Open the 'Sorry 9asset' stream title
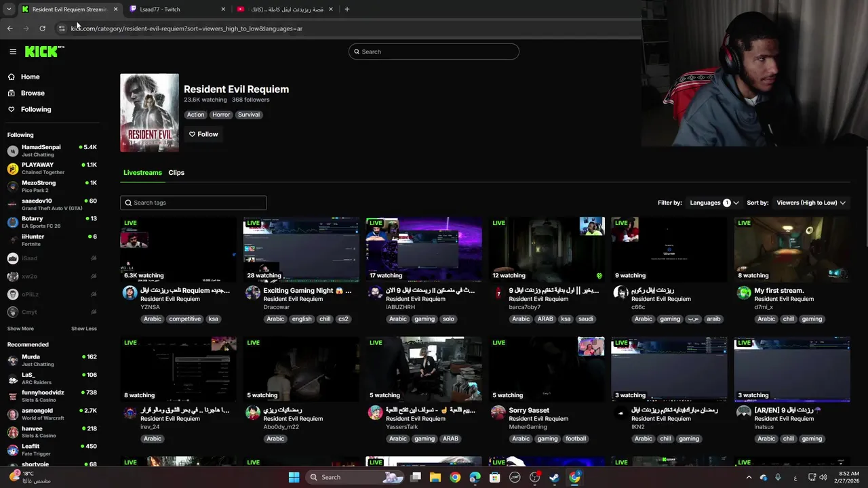868x488 pixels. click(529, 411)
